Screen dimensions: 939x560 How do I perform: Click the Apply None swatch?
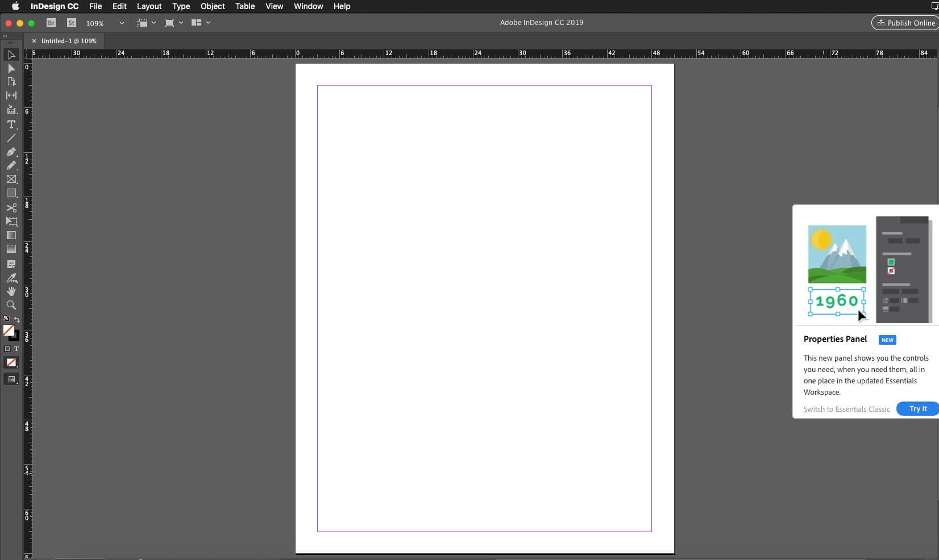click(x=11, y=362)
